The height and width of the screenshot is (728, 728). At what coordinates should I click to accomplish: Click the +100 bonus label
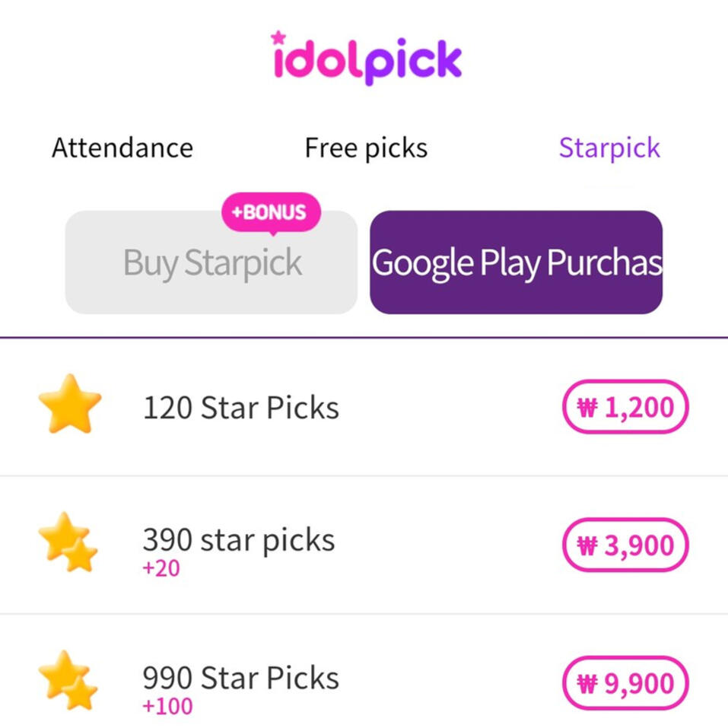coord(167,705)
